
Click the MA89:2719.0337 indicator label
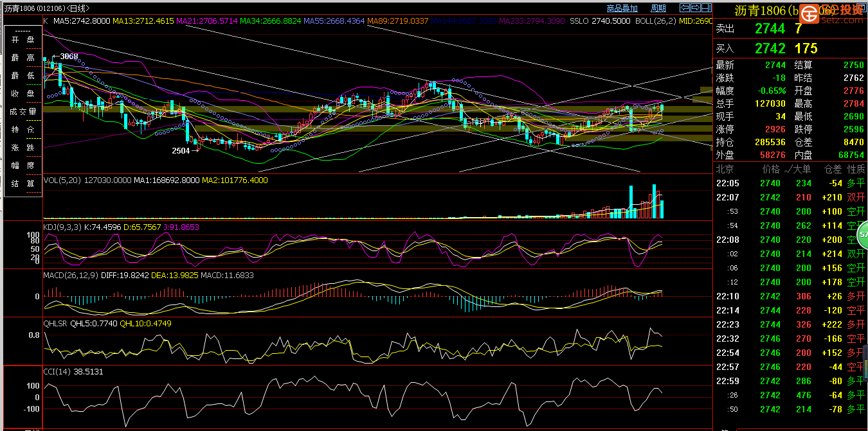(x=398, y=21)
